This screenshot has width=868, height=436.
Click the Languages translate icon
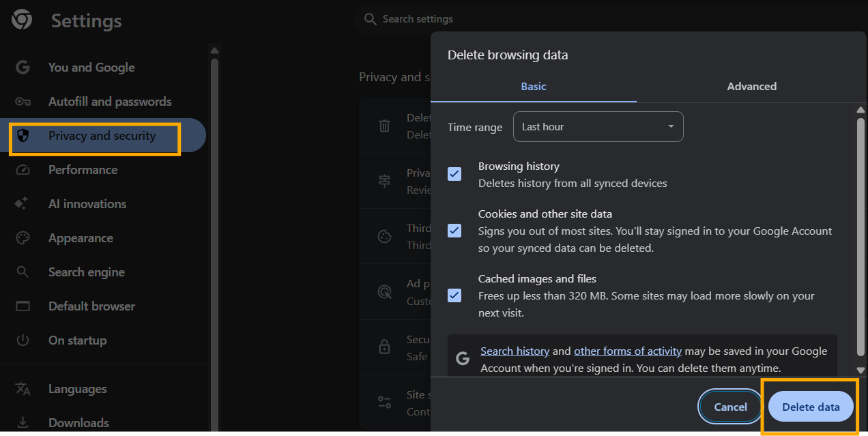(x=23, y=389)
